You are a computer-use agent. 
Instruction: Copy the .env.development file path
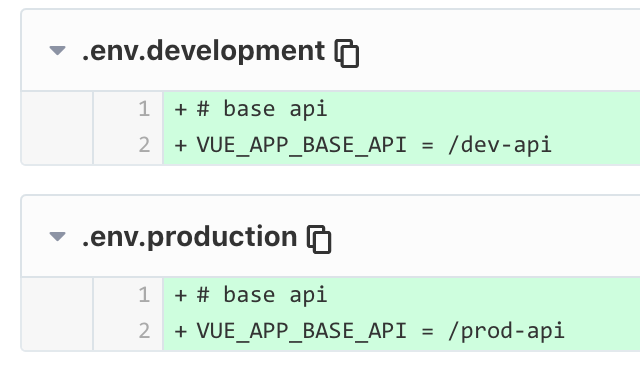pos(347,53)
